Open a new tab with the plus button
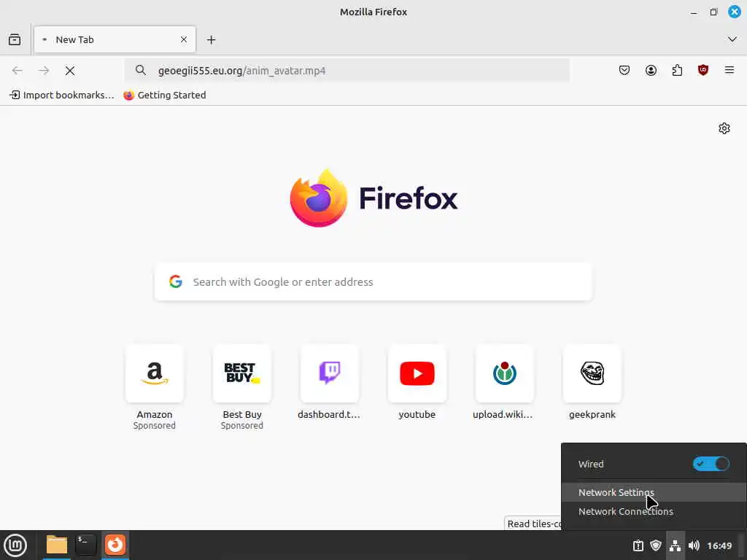Image resolution: width=747 pixels, height=560 pixels. 211,40
